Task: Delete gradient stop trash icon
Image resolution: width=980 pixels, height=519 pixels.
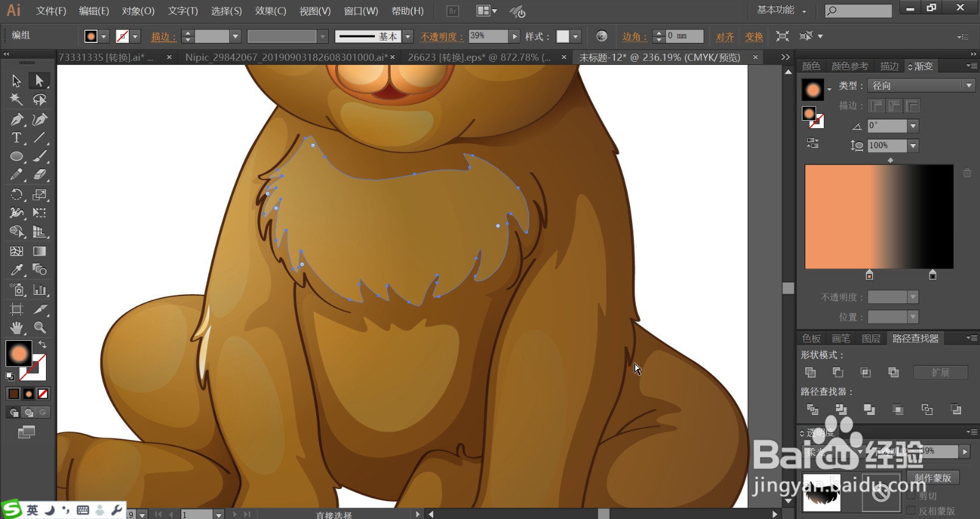Action: tap(967, 173)
